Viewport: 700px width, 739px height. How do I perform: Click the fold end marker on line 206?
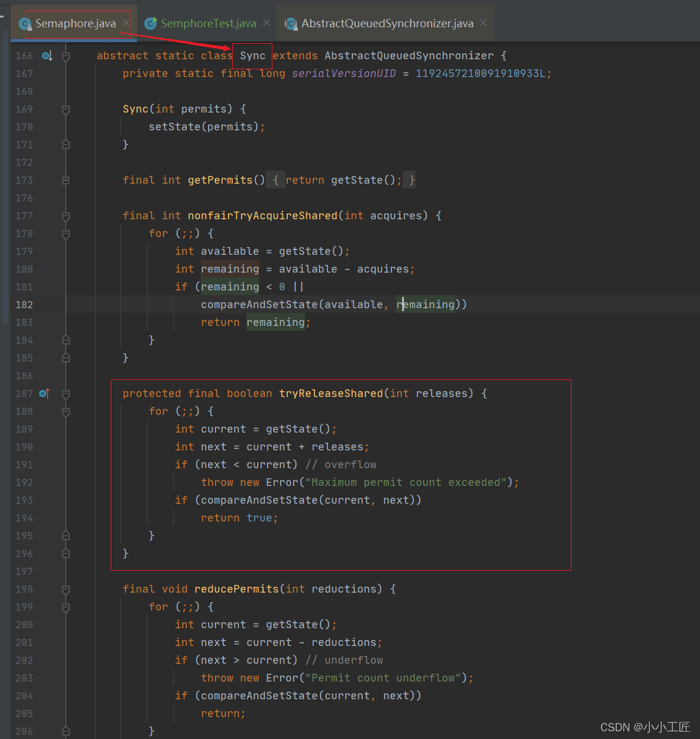66,731
